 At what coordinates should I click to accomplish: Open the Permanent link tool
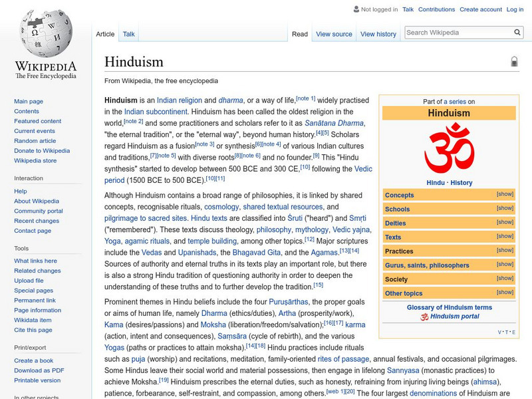[x=35, y=300]
